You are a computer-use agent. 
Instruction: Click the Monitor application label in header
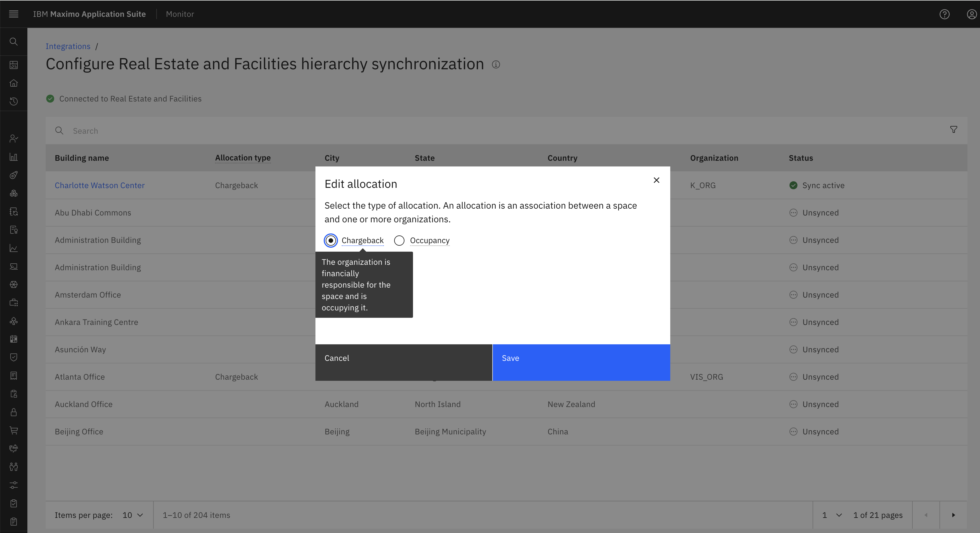click(180, 14)
